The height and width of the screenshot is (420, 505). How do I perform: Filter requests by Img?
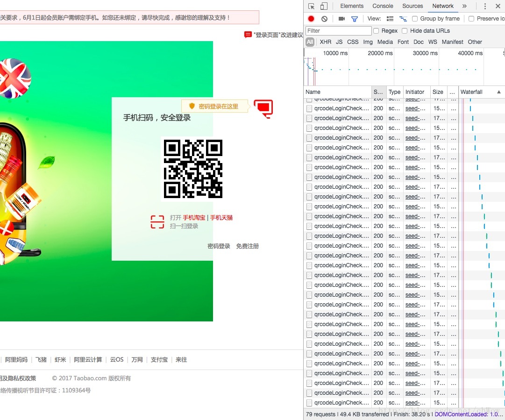(x=368, y=42)
